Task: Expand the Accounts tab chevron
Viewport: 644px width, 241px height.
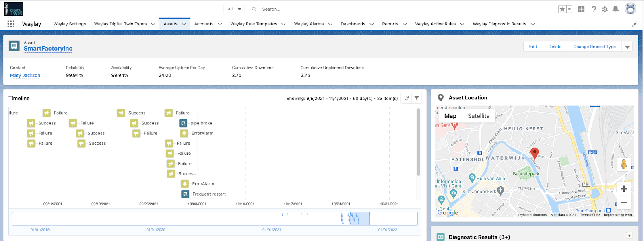Action: click(220, 24)
